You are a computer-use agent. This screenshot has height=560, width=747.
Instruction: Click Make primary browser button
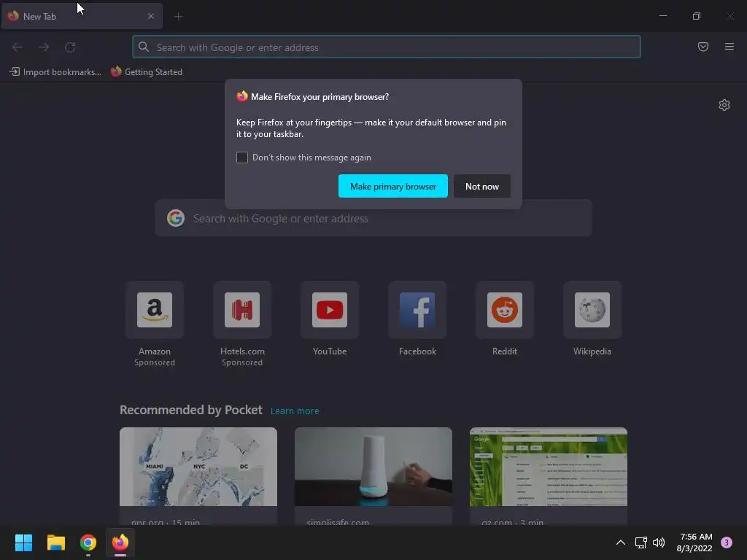click(393, 186)
